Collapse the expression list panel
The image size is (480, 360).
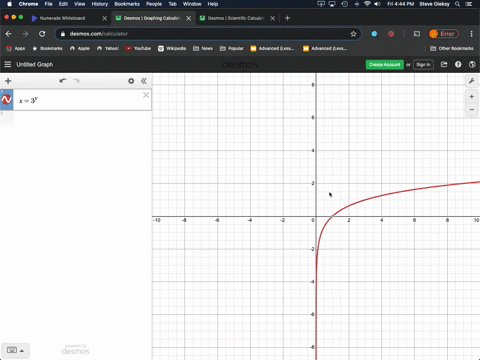coord(144,81)
